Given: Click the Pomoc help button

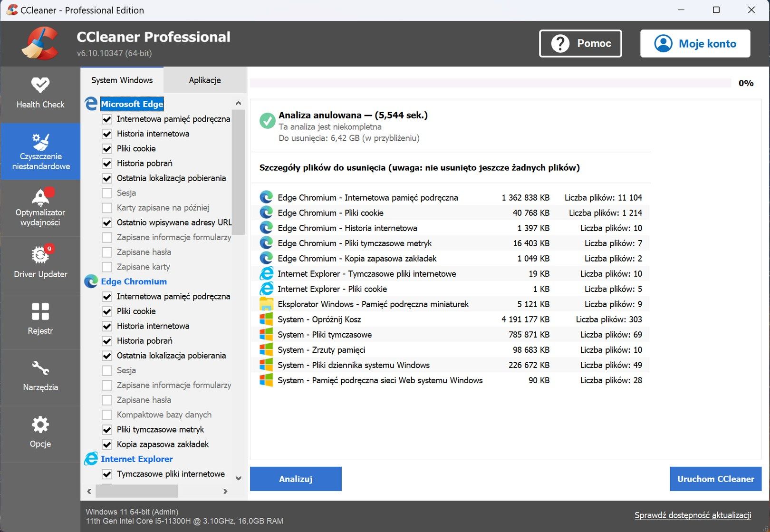Looking at the screenshot, I should (580, 43).
